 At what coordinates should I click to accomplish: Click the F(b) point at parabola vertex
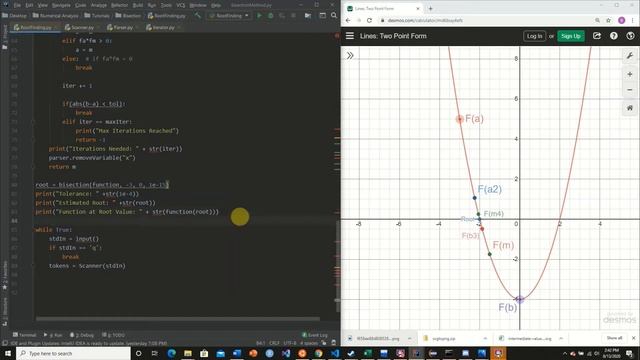tap(519, 299)
